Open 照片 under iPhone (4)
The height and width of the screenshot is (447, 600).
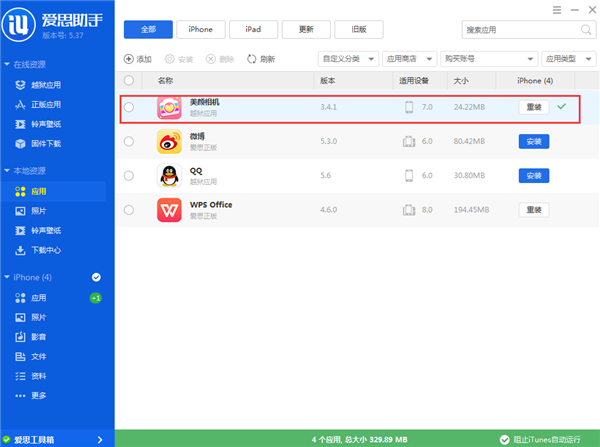39,317
